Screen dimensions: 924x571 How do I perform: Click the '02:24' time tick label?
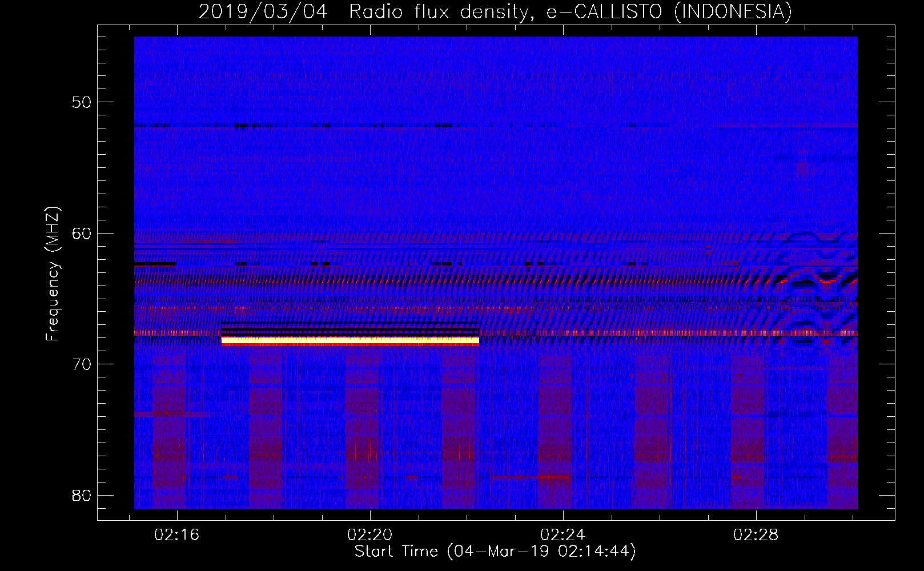coord(563,534)
